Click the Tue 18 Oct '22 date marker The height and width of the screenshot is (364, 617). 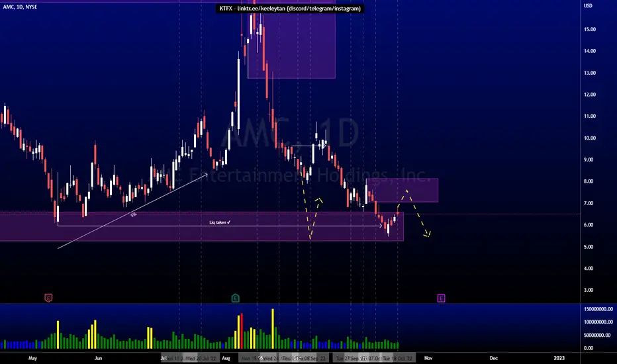(397, 359)
